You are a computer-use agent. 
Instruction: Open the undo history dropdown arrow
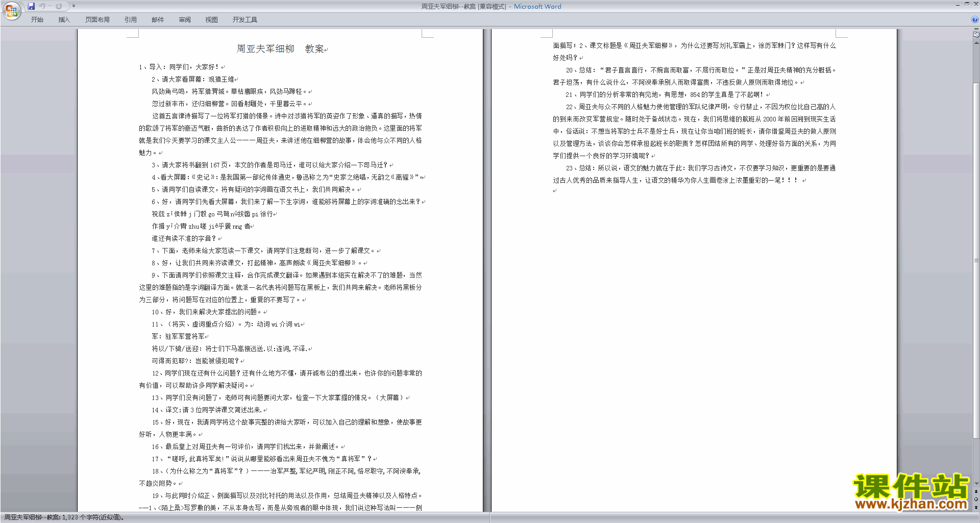50,6
